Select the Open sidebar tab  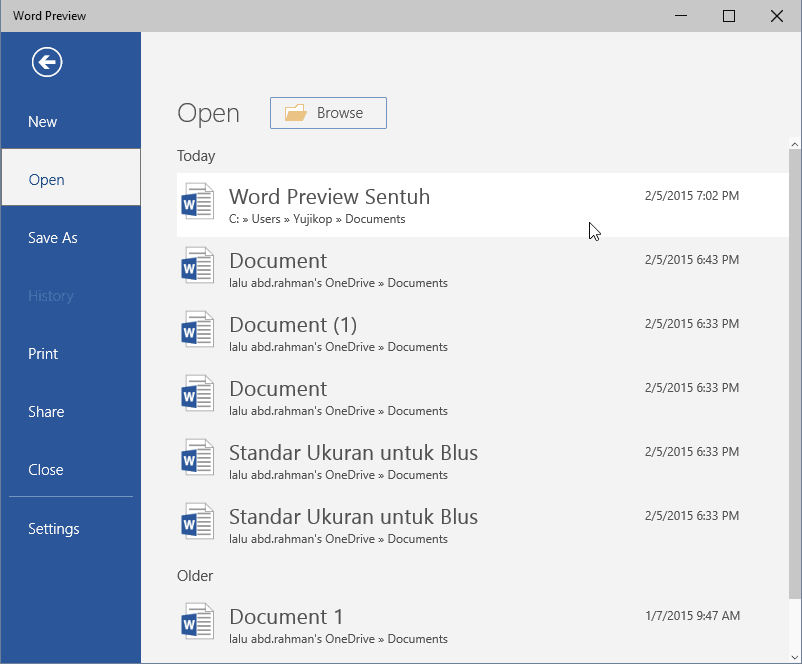point(71,178)
